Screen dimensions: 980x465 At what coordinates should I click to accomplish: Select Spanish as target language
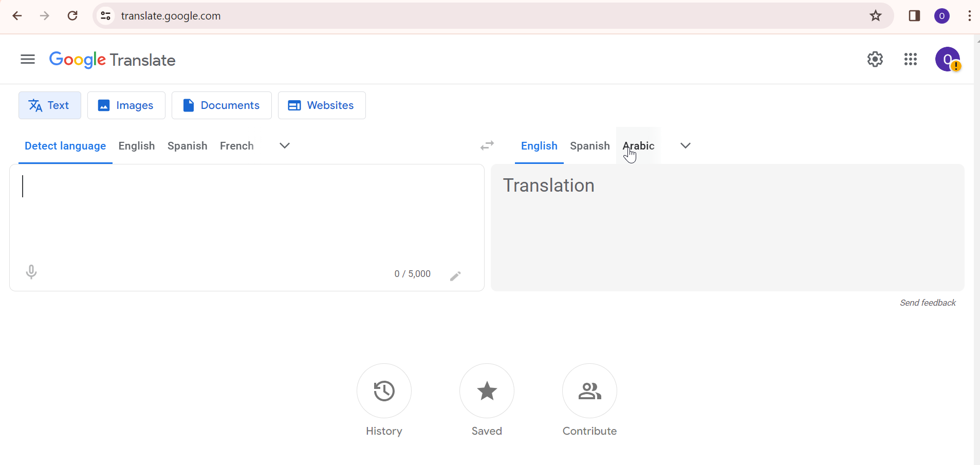590,146
